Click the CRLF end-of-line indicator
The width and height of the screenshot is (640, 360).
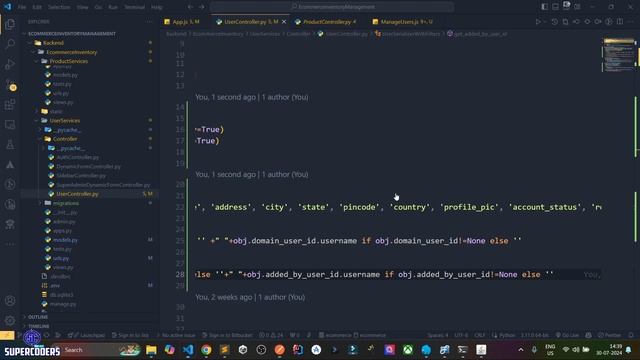[x=480, y=335]
